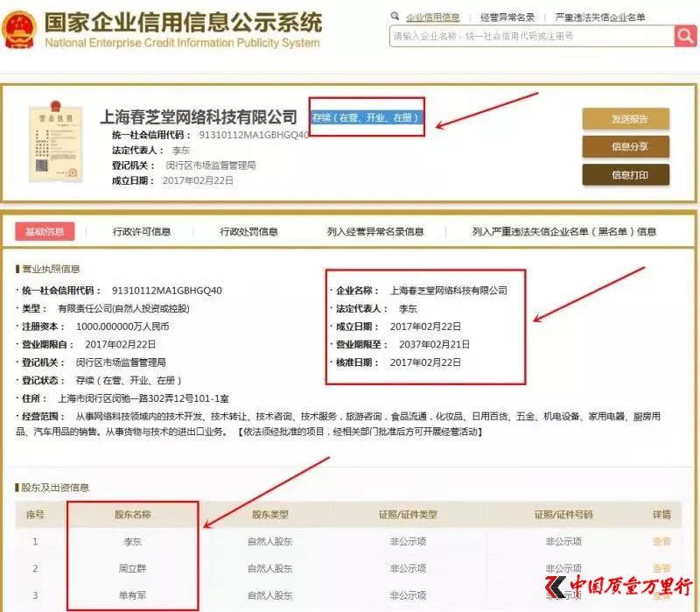
Task: Switch to the 列入经营异常名录信息 tab
Action: pyautogui.click(x=375, y=231)
